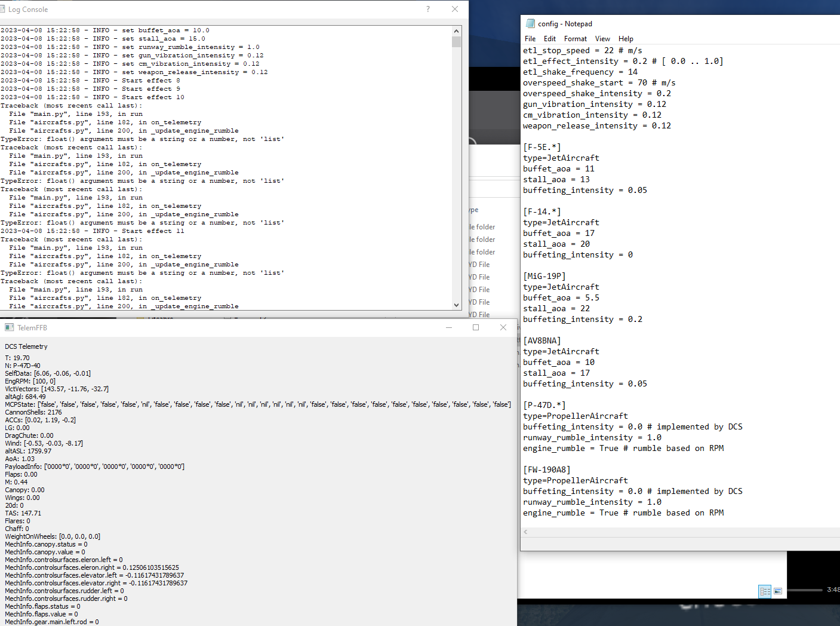The width and height of the screenshot is (840, 626).
Task: Click the 'etl_shake_frequency = 14' line in Notepad
Action: [580, 72]
